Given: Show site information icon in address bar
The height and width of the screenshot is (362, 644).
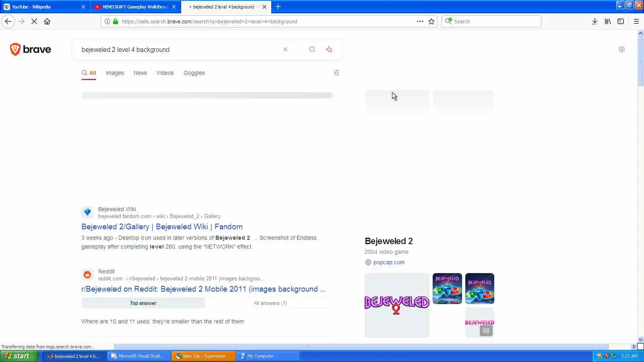Looking at the screenshot, I should [107, 21].
